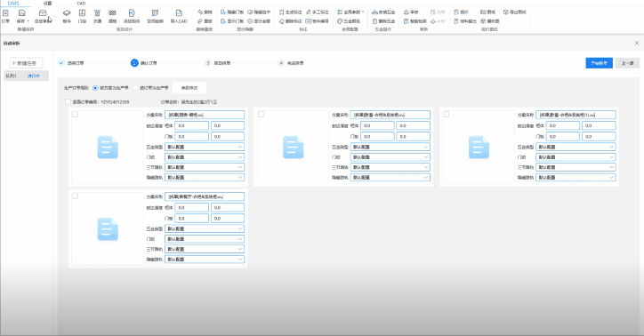Click 生成标注 generate annotations
This screenshot has width=644, height=336.
point(290,12)
